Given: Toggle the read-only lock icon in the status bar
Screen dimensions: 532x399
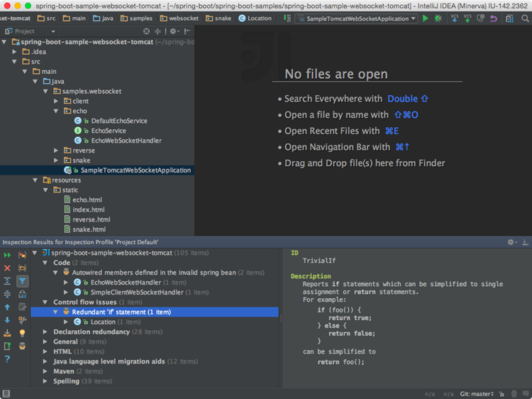Looking at the screenshot, I should (501, 394).
